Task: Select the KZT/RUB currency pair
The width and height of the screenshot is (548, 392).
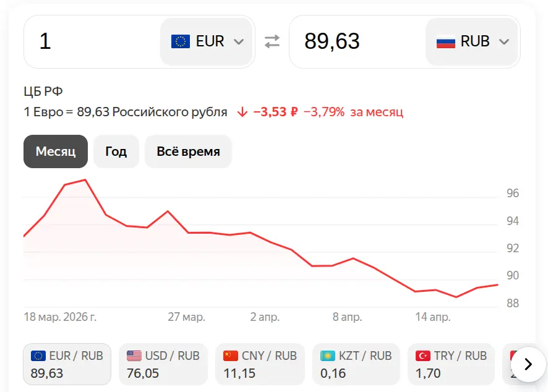Action: (356, 364)
